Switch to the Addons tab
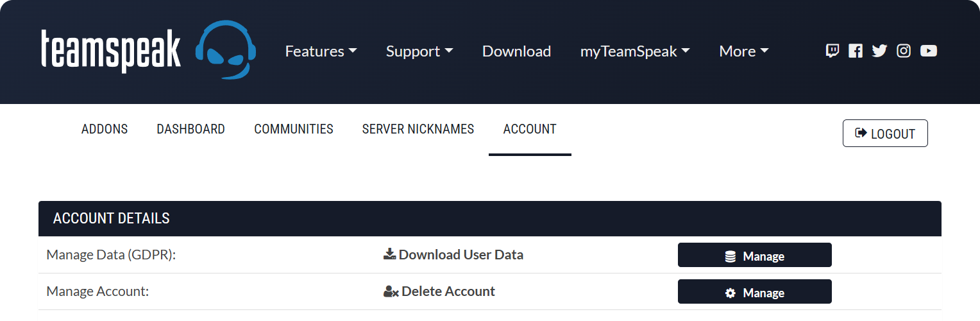Image resolution: width=980 pixels, height=321 pixels. tap(105, 129)
